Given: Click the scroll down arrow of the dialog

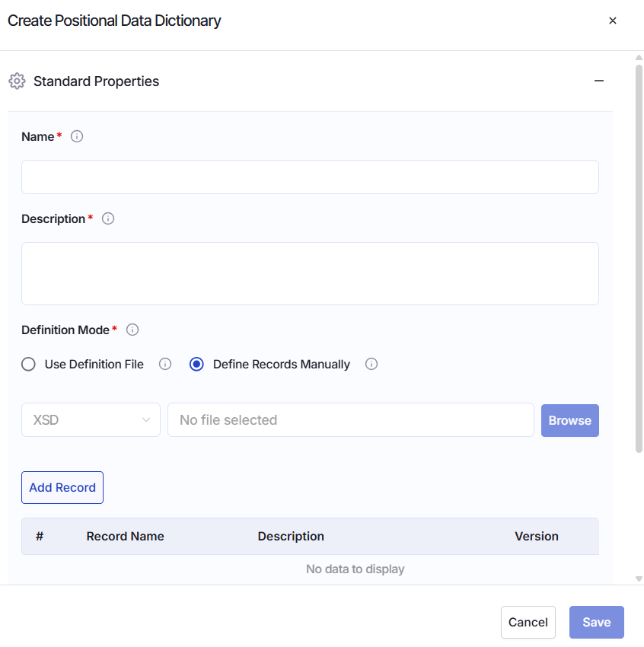Looking at the screenshot, I should (x=639, y=579).
